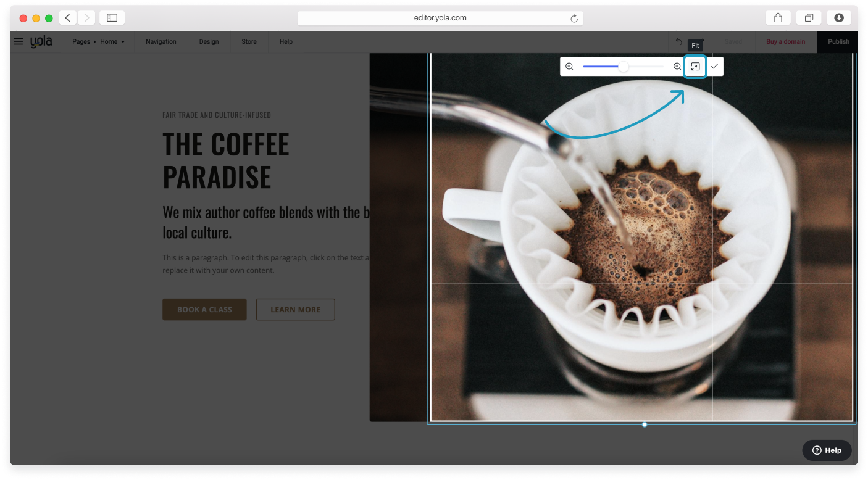
Task: Click the editor.yola.com address bar
Action: [x=440, y=19]
